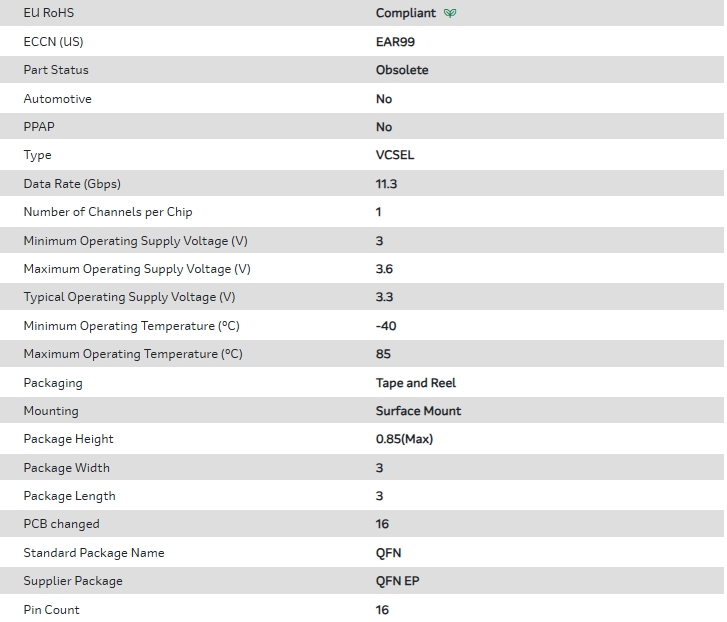Click the PCB changed row label
This screenshot has height=622, width=727.
point(61,524)
